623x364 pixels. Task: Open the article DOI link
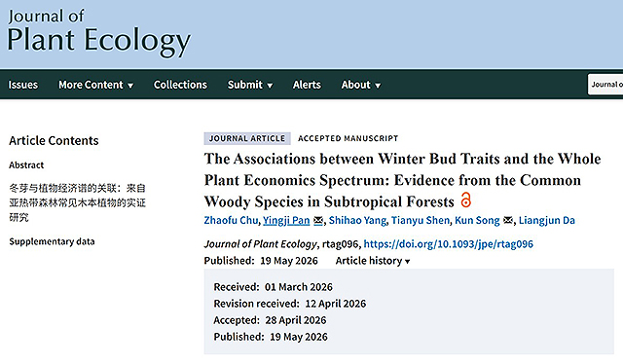pyautogui.click(x=448, y=244)
